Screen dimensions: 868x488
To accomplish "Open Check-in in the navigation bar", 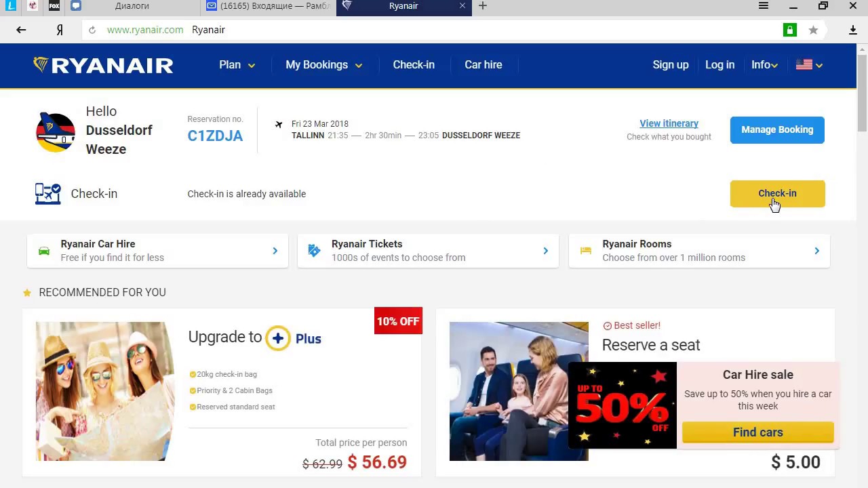I will (414, 65).
